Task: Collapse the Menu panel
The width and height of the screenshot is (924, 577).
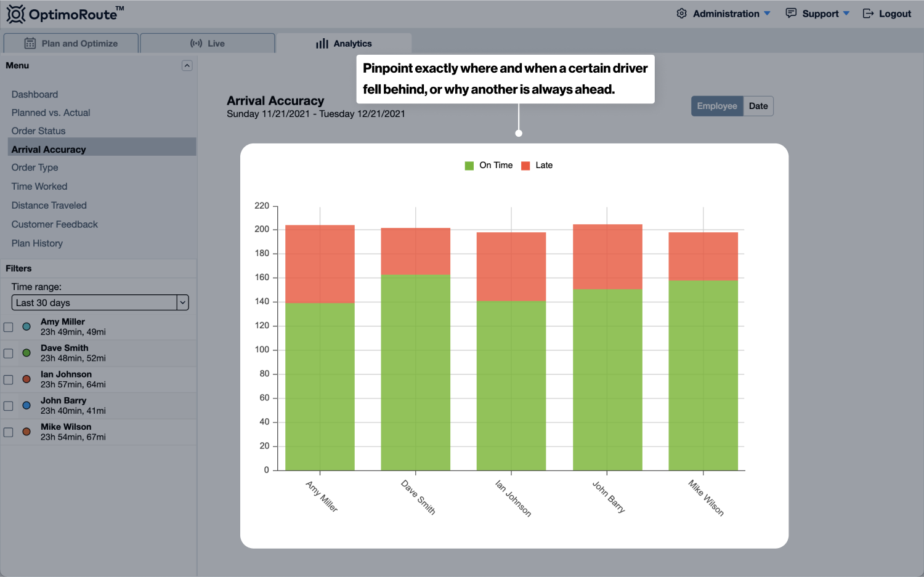Action: (x=187, y=66)
